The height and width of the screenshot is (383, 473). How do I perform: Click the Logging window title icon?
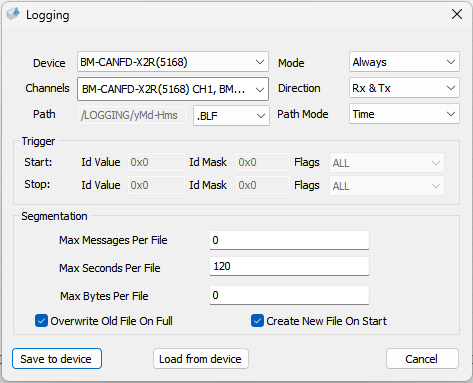click(13, 14)
